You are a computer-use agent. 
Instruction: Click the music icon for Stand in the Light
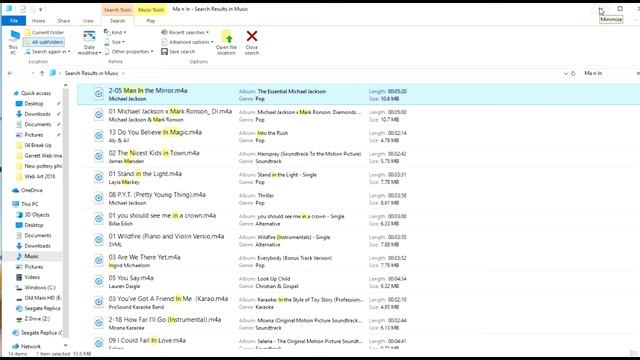point(98,178)
